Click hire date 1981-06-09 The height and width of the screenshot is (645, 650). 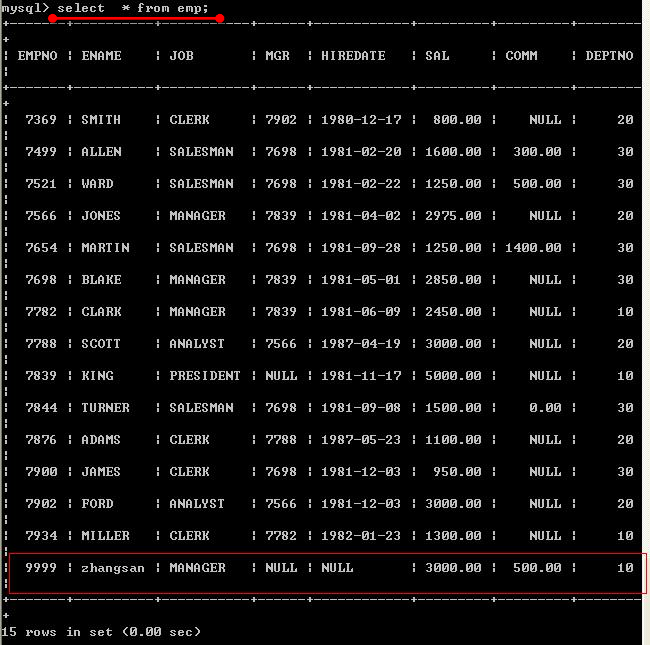coord(361,312)
